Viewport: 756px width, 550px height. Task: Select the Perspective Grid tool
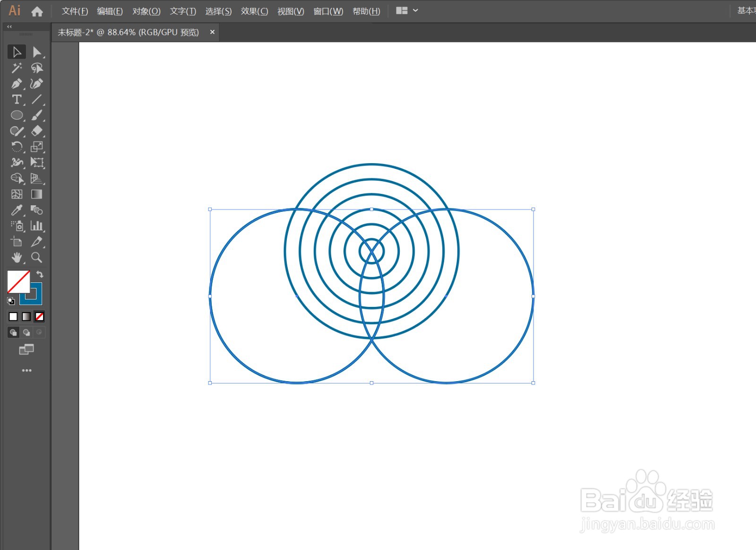point(37,178)
